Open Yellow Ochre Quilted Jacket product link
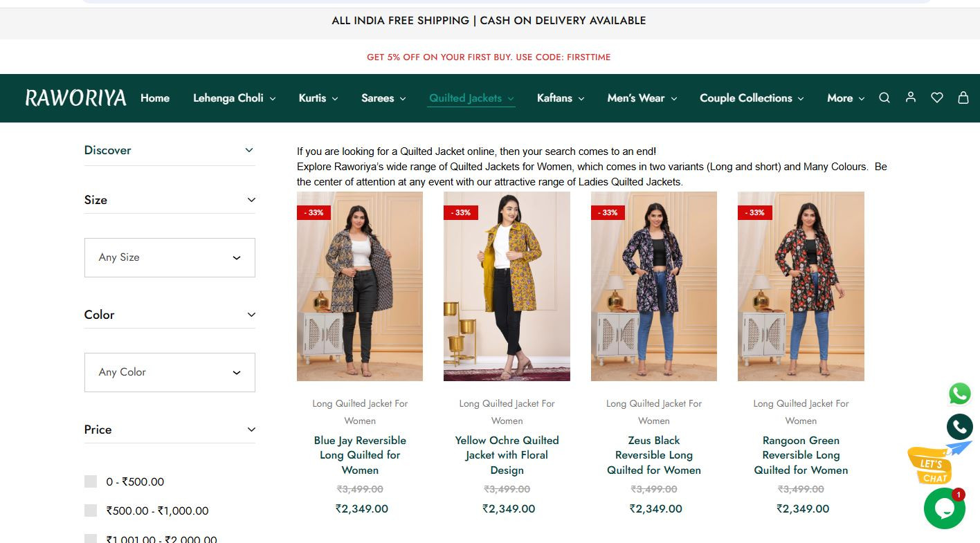980x543 pixels. (x=507, y=455)
